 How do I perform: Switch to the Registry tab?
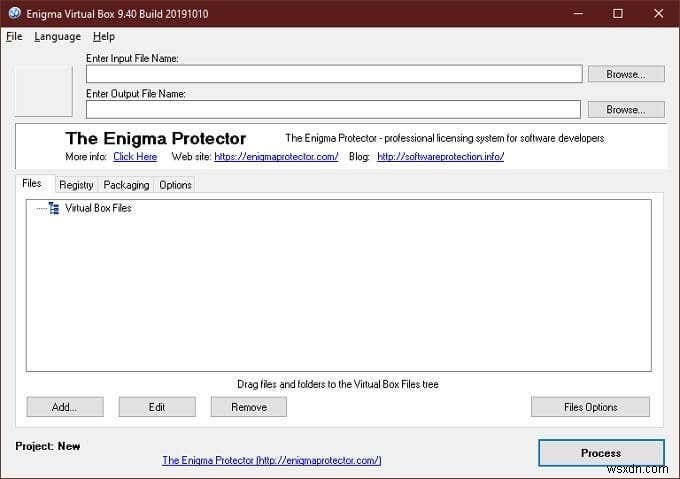(76, 185)
